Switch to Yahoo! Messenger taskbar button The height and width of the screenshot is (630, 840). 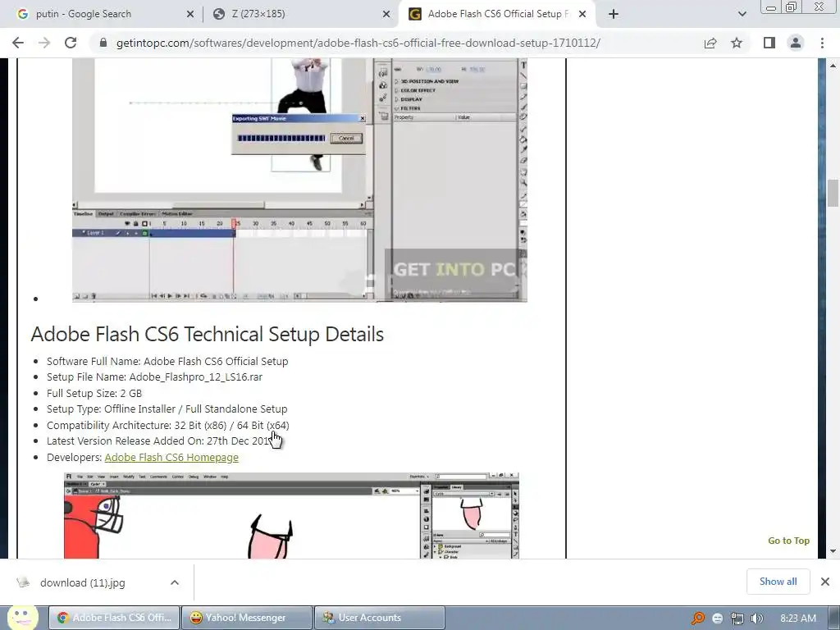click(x=246, y=618)
